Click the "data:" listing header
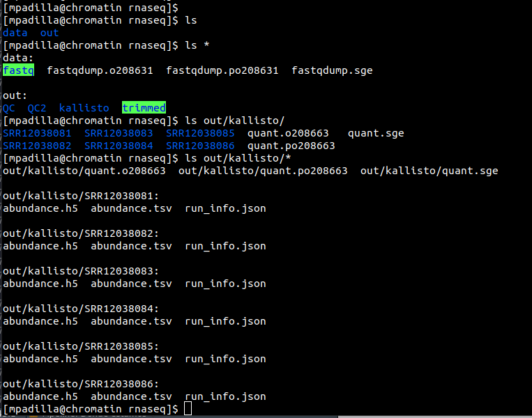The height and width of the screenshot is (418, 532). 18,58
